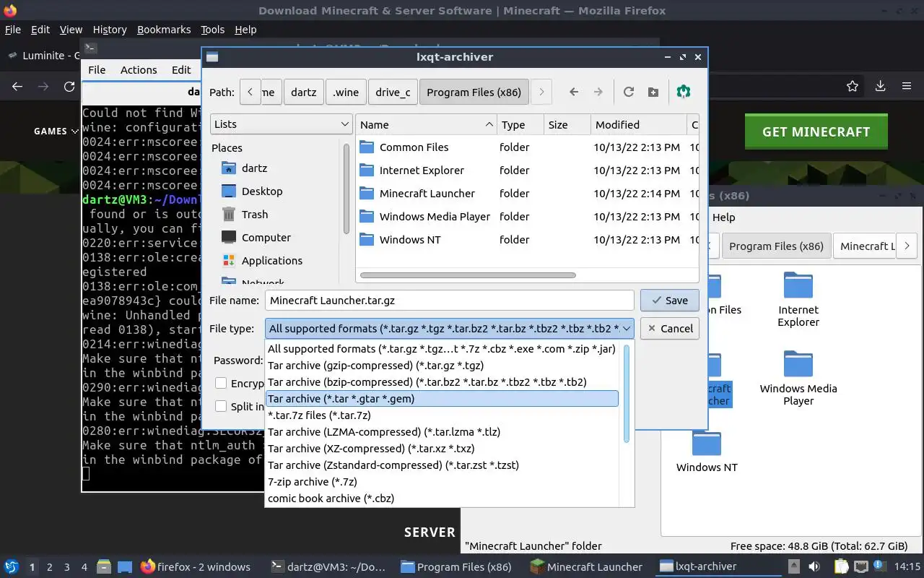Reload the file dialog folder listing
Viewport: 924px width, 578px height.
(x=629, y=92)
